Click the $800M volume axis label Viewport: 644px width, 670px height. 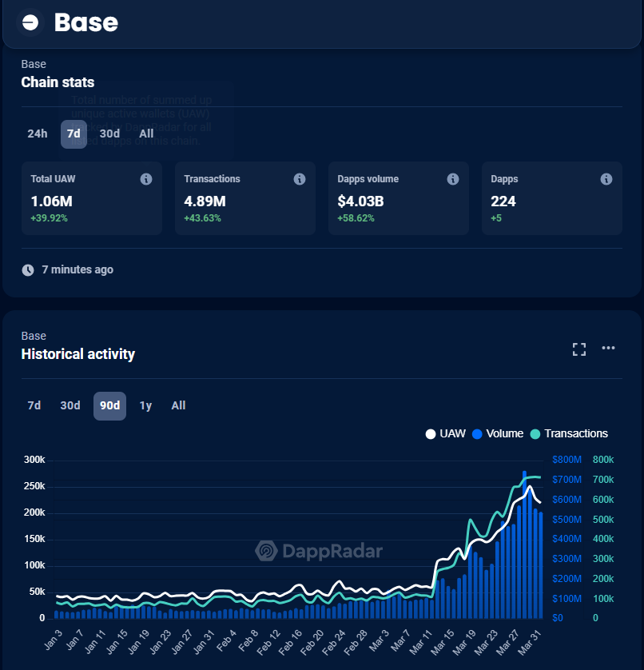click(x=566, y=460)
